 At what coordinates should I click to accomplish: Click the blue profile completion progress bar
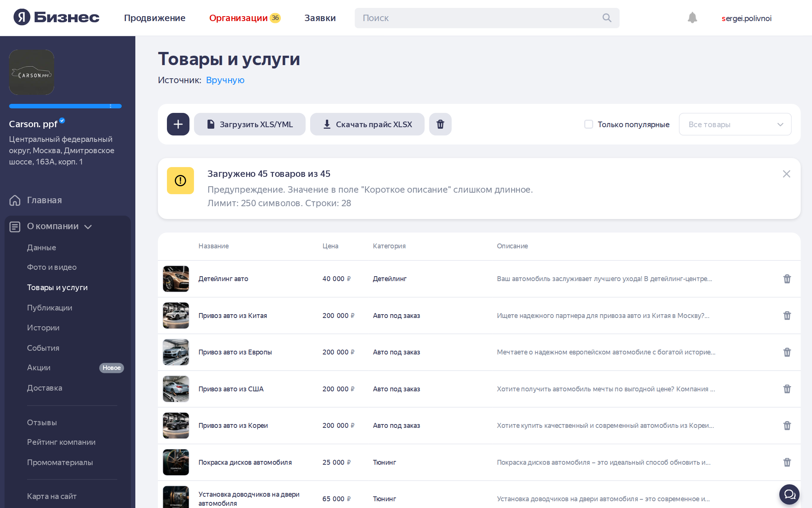tap(65, 106)
